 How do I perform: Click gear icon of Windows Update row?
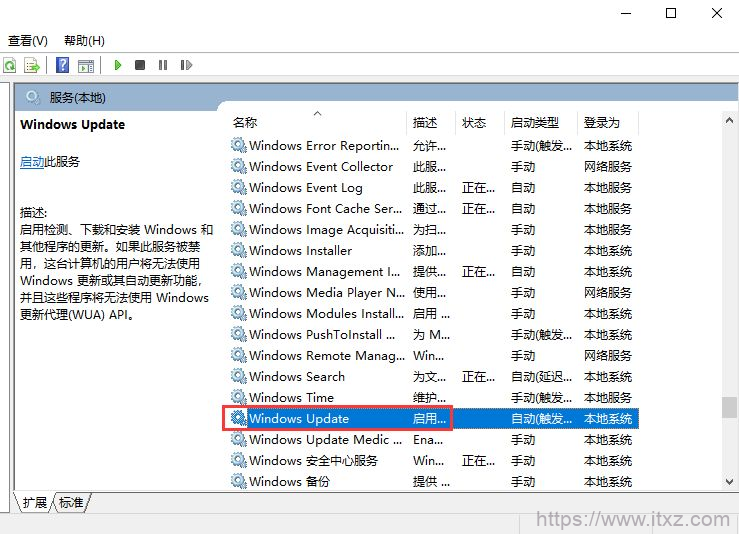238,418
